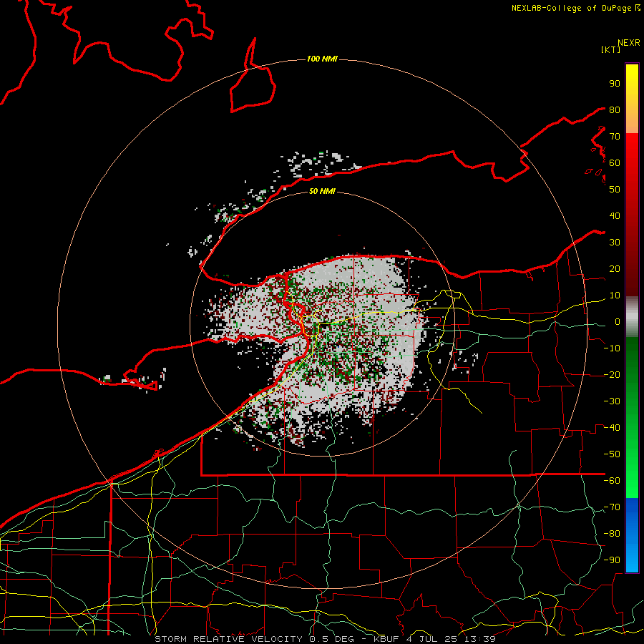
Task: Click the 0.5 DEG elevation angle text
Action: point(336,639)
